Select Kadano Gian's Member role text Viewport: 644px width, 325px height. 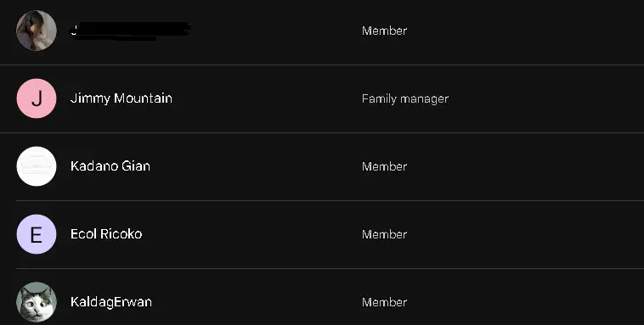click(384, 166)
